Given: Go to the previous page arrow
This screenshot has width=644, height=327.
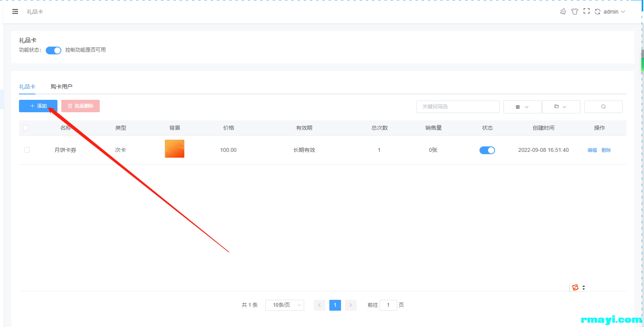Looking at the screenshot, I should pos(319,305).
